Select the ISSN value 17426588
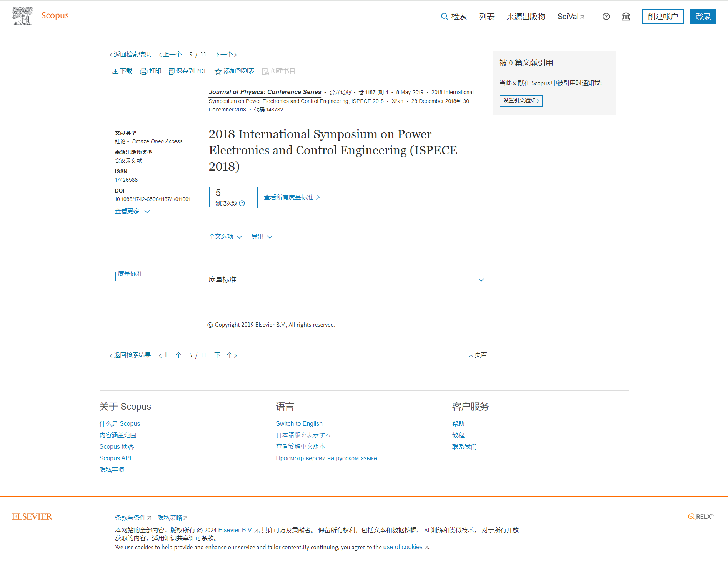 point(126,180)
